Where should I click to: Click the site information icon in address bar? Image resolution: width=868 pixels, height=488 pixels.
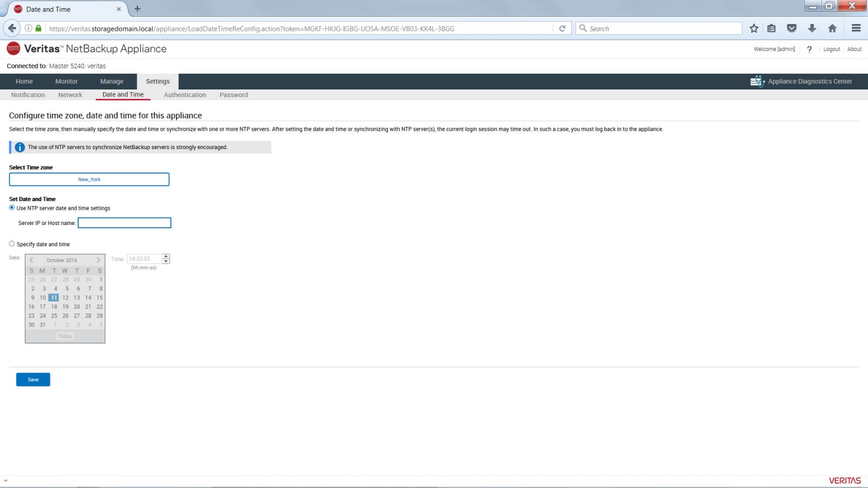tap(29, 28)
